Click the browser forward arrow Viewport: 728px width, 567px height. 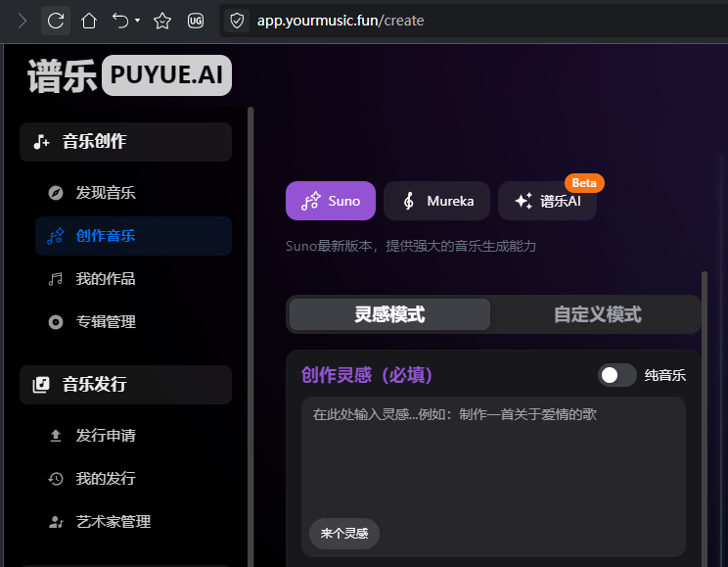pyautogui.click(x=22, y=21)
